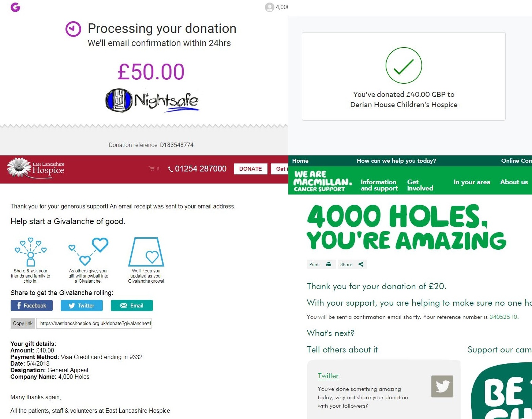Open the About us menu item
This screenshot has height=419, width=532.
pyautogui.click(x=514, y=182)
